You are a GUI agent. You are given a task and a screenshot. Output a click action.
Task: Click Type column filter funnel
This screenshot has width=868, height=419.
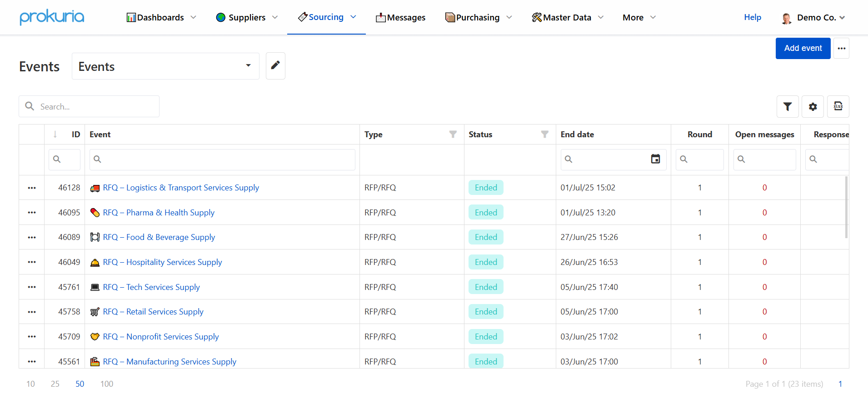click(453, 134)
